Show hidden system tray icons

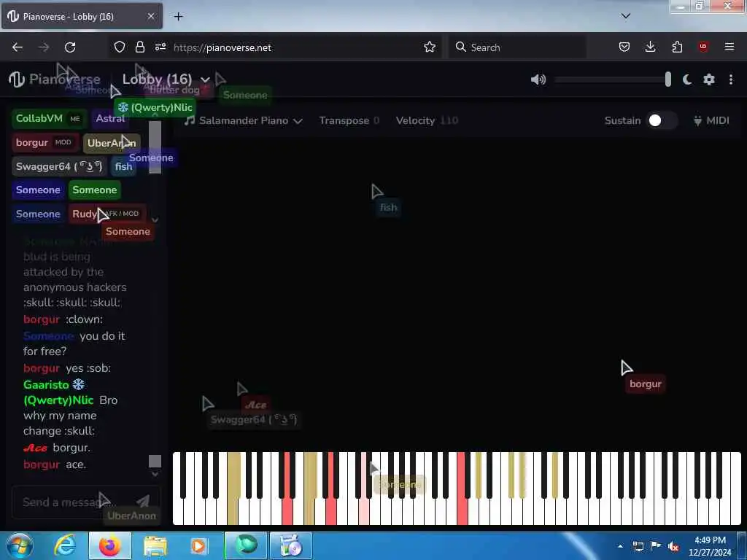620,547
